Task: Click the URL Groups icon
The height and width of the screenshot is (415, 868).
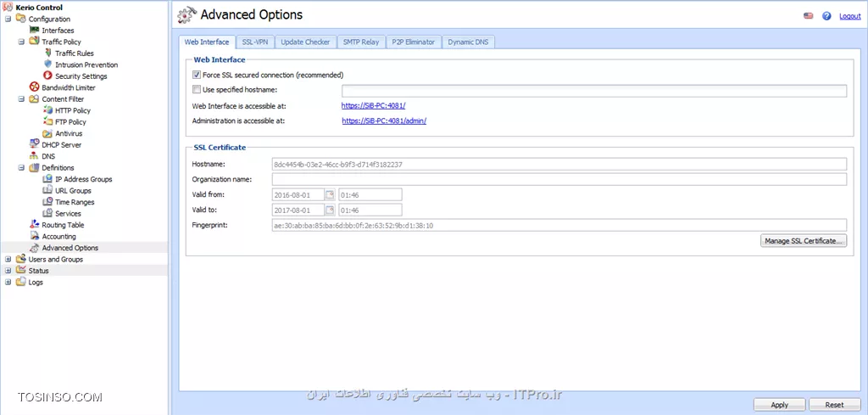Action: [47, 191]
